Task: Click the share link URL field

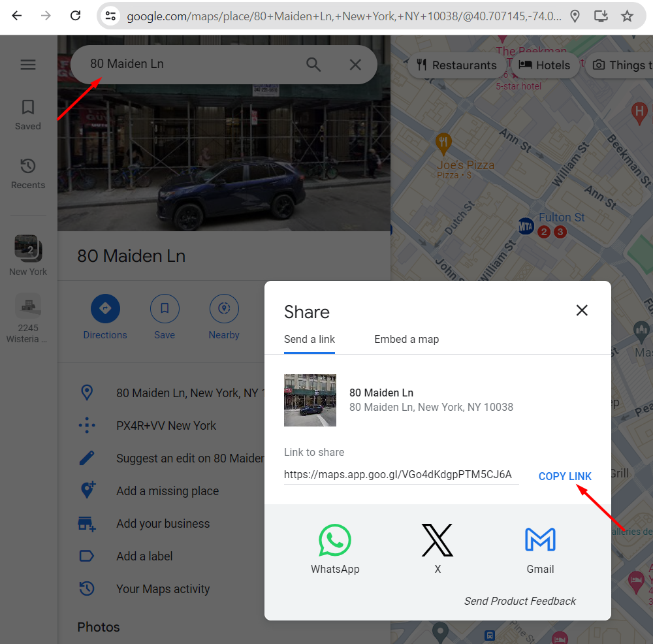Action: [401, 474]
